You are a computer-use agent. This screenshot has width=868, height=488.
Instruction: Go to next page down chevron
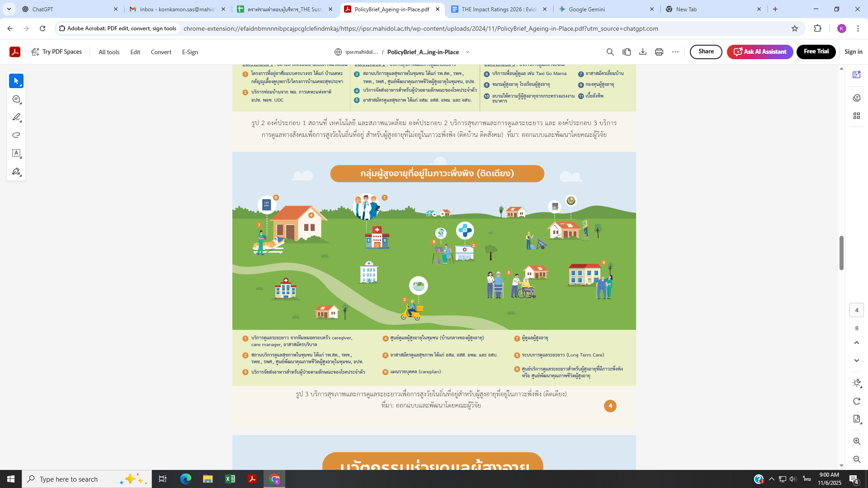(x=856, y=361)
